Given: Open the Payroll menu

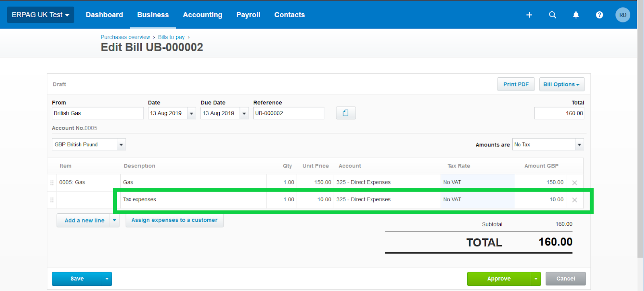Looking at the screenshot, I should coord(248,15).
